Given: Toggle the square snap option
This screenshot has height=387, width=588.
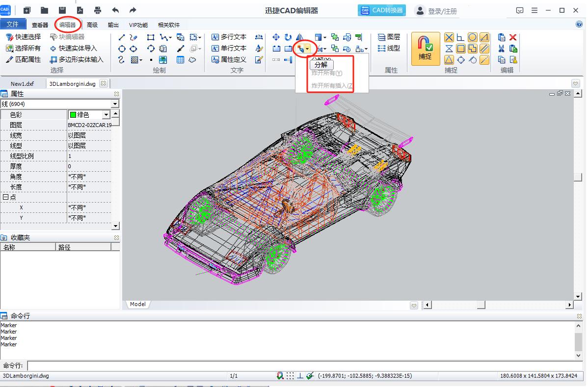Looking at the screenshot, I should (461, 49).
